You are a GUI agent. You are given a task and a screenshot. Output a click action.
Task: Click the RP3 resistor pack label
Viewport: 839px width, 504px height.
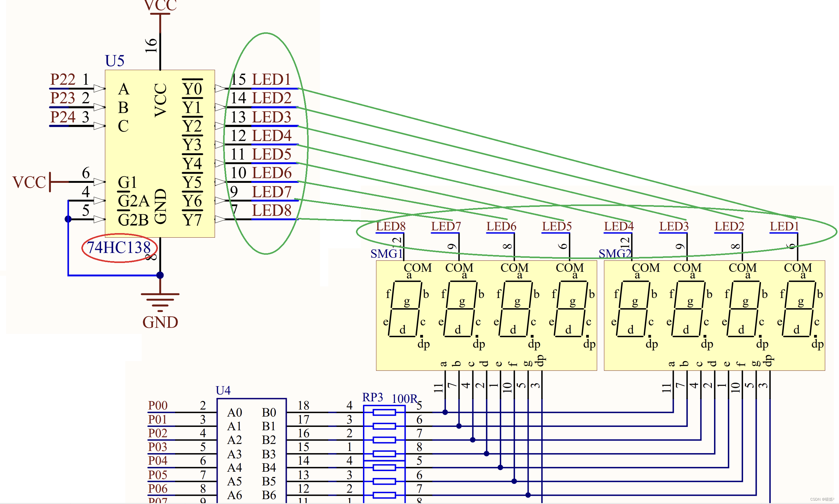[372, 397]
